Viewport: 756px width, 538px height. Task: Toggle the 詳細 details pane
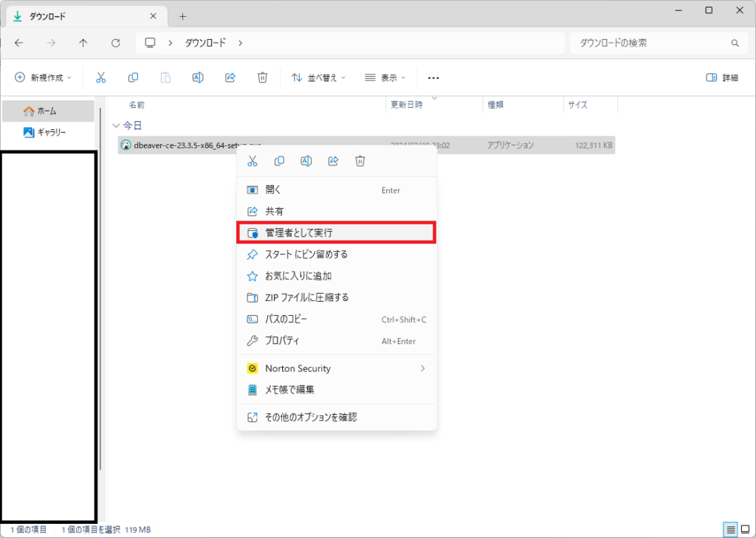click(x=722, y=77)
